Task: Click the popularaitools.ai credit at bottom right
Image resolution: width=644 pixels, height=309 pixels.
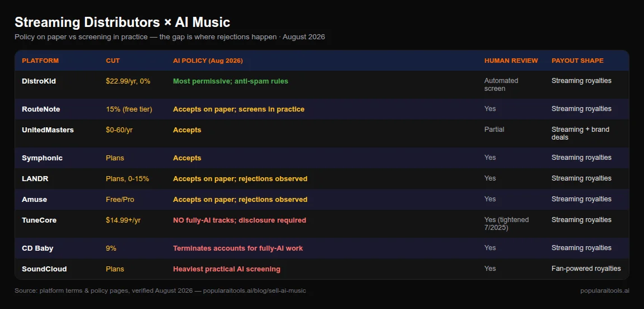Action: coord(605,291)
